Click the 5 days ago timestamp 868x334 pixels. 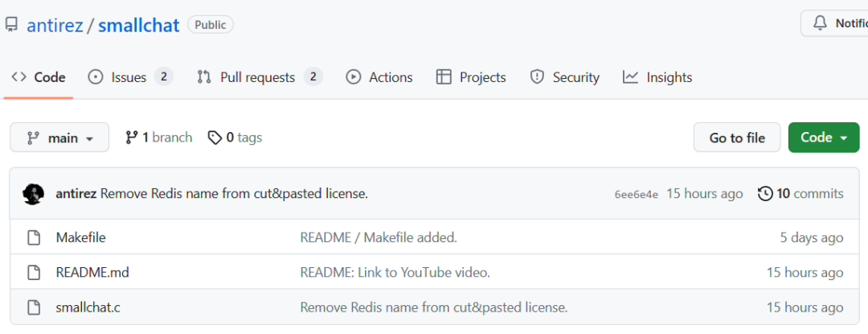click(812, 238)
